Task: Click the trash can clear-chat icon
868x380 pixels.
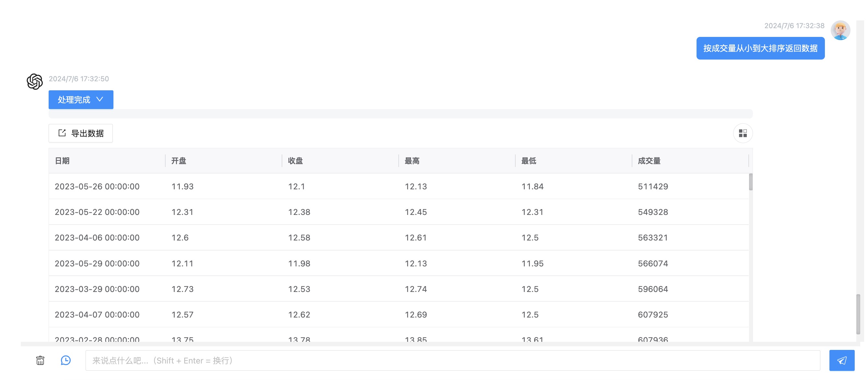Action: tap(40, 360)
